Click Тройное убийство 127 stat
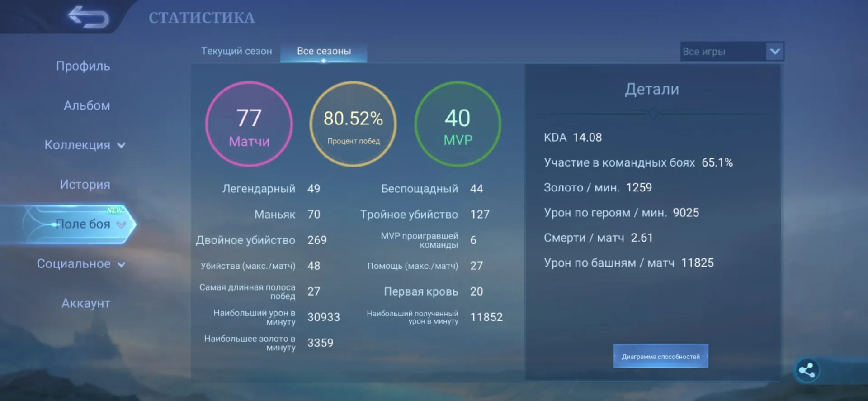 click(425, 215)
